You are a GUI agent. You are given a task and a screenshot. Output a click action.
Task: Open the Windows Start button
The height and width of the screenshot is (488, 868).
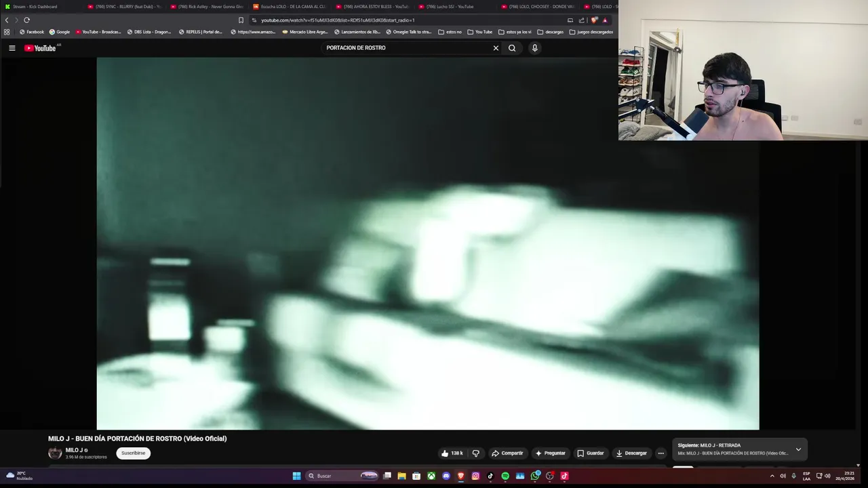point(296,476)
